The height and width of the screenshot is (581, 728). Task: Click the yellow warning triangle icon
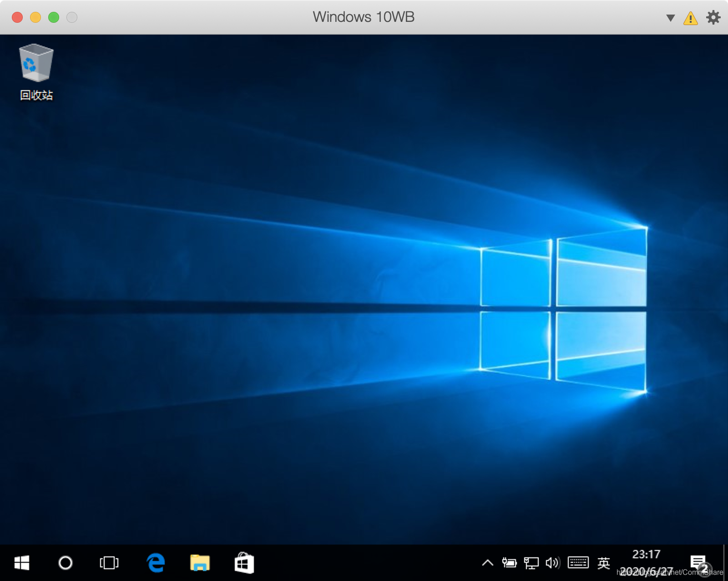tap(691, 18)
